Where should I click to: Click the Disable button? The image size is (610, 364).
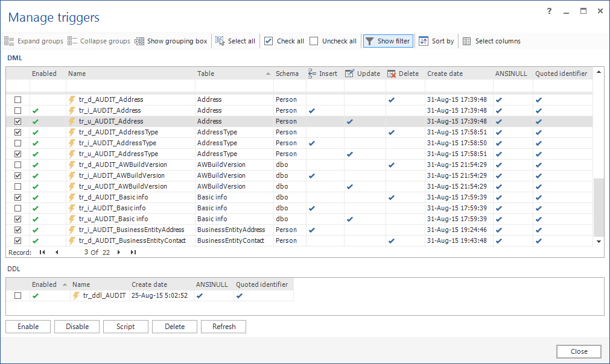[77, 327]
